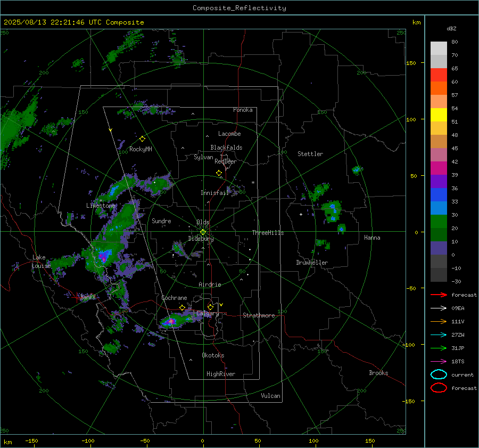Click the yellow diamond marker near Cochrane
This screenshot has height=448, width=479.
click(x=183, y=307)
